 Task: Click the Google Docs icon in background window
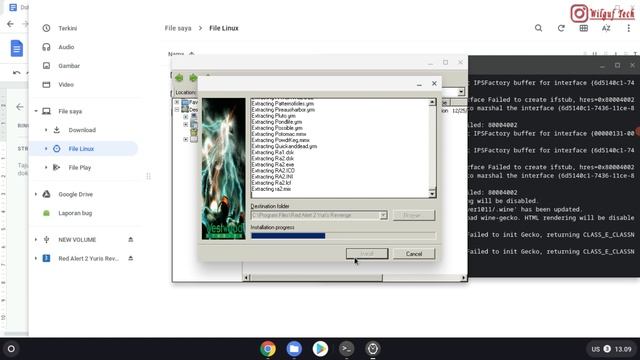[x=16, y=49]
